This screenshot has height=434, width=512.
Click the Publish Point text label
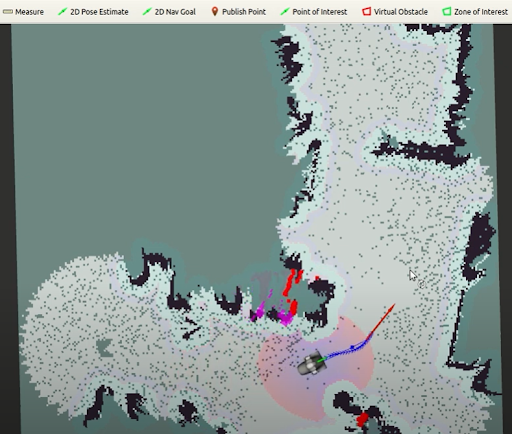click(244, 12)
